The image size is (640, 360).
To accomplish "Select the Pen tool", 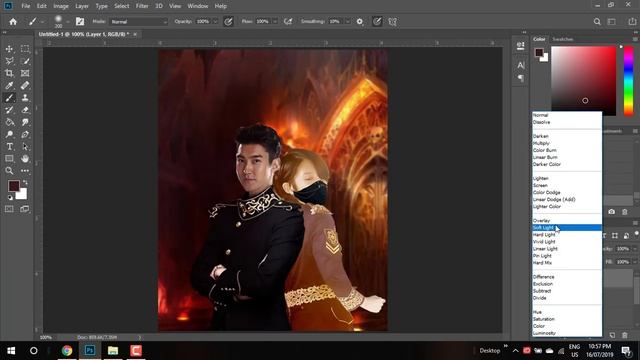I will click(25, 134).
